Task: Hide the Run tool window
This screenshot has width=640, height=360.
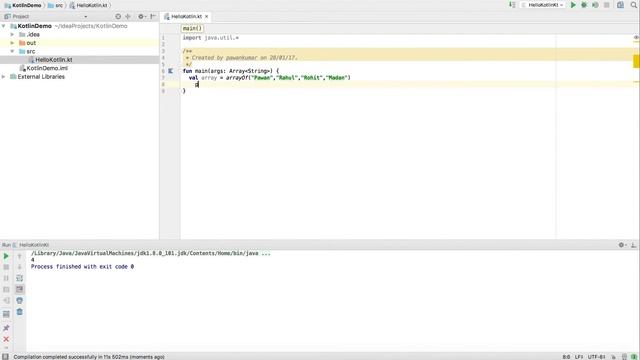Action: [633, 245]
